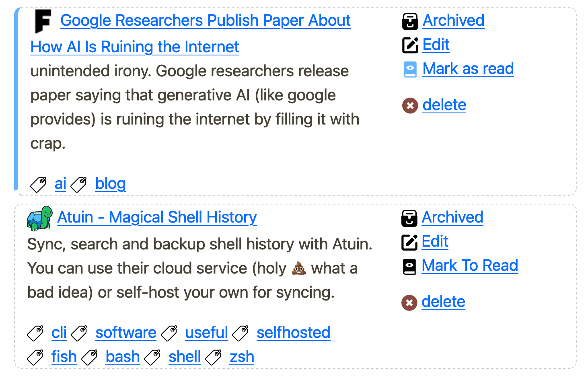Filter bookmarks by the blog tag
Viewport: 588px width, 376px height.
pos(110,184)
